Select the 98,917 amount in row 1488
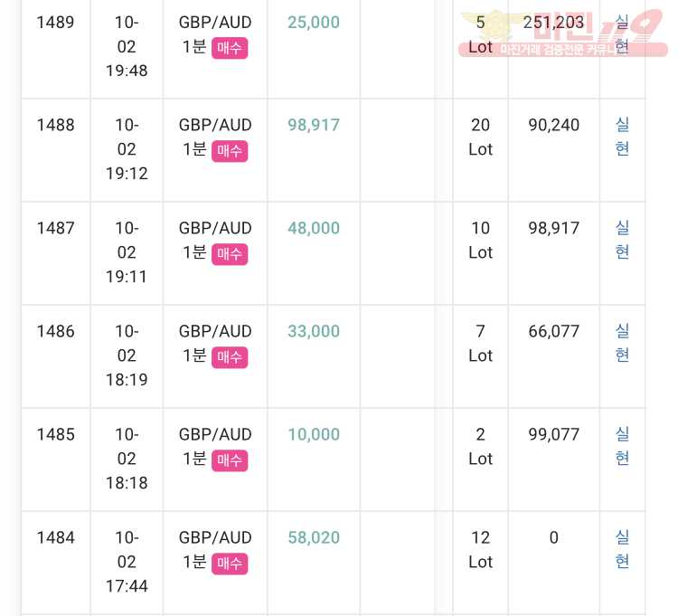The image size is (678, 616). point(314,125)
